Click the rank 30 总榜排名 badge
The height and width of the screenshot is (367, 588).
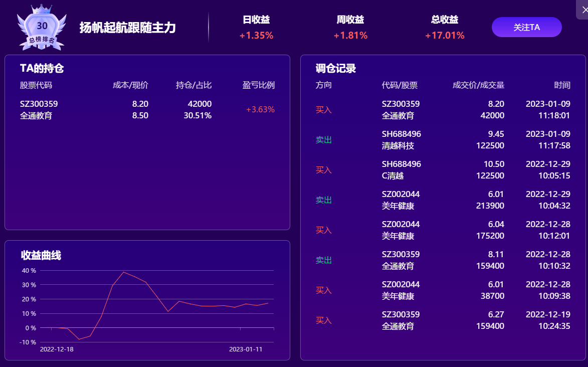tap(42, 28)
